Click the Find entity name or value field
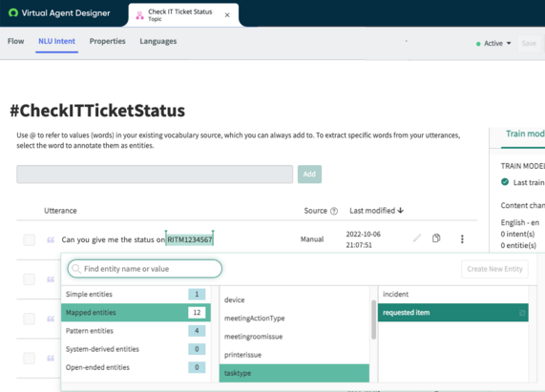Image resolution: width=545 pixels, height=392 pixels. pyautogui.click(x=144, y=269)
